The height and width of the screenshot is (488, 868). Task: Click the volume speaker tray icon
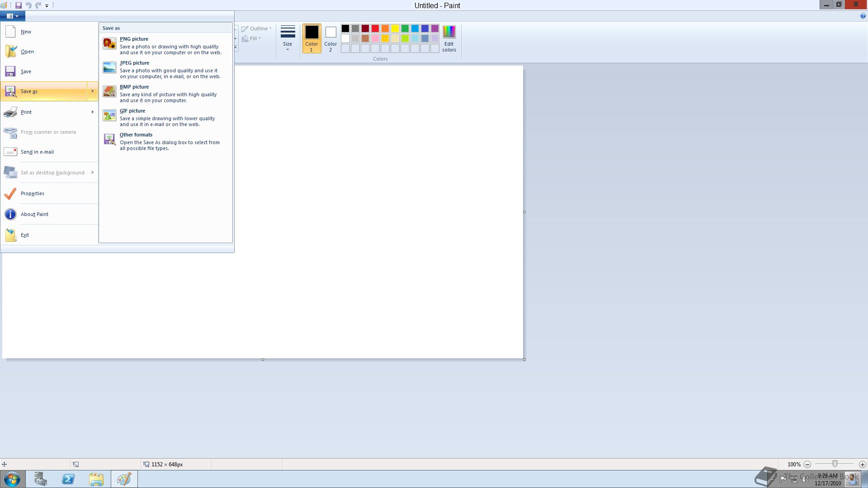pos(805,479)
